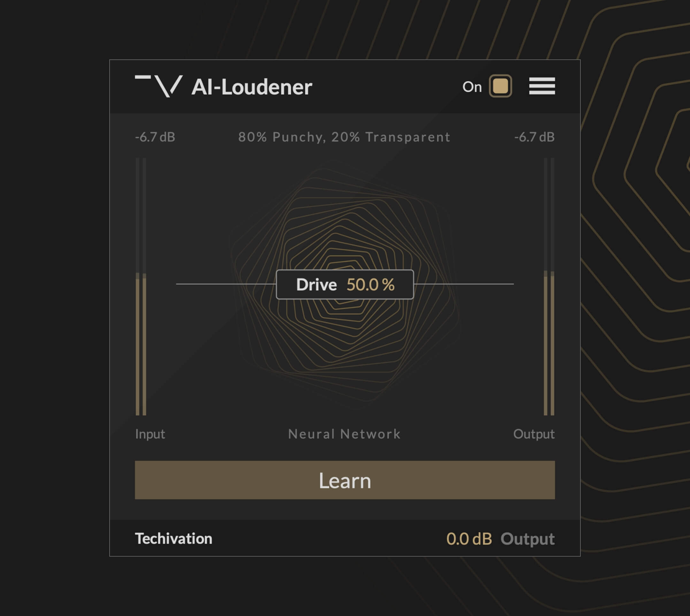Click the Neural Network label
The height and width of the screenshot is (616, 690).
coord(344,434)
